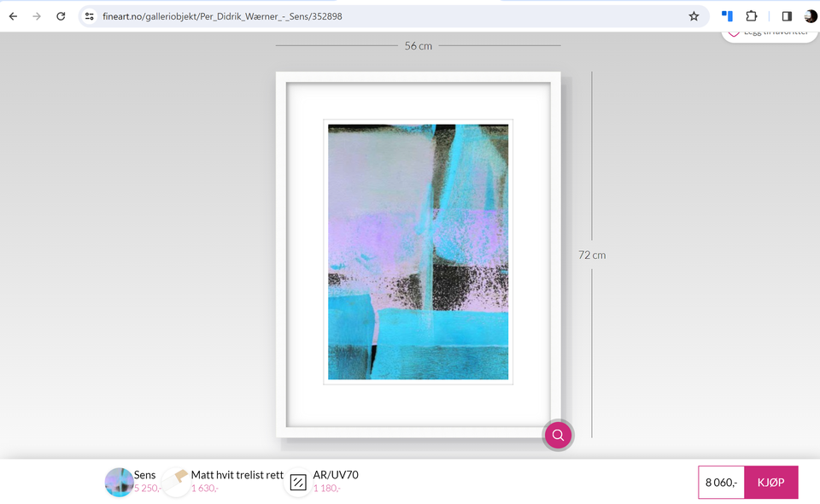Bookmark this page with the star icon

(694, 16)
